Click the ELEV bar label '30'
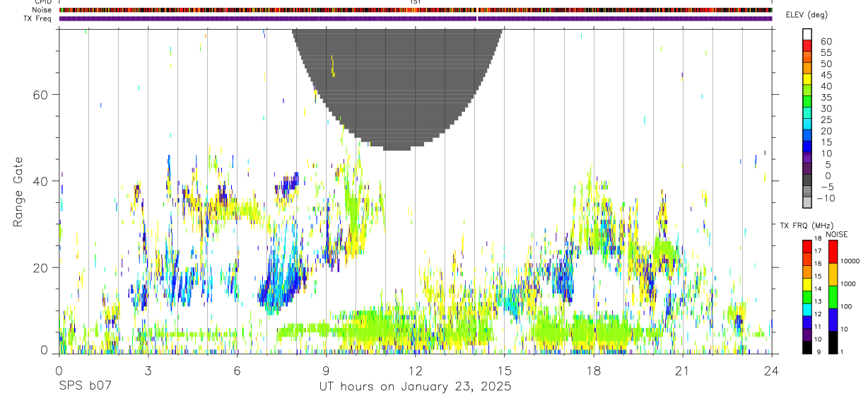 click(826, 108)
